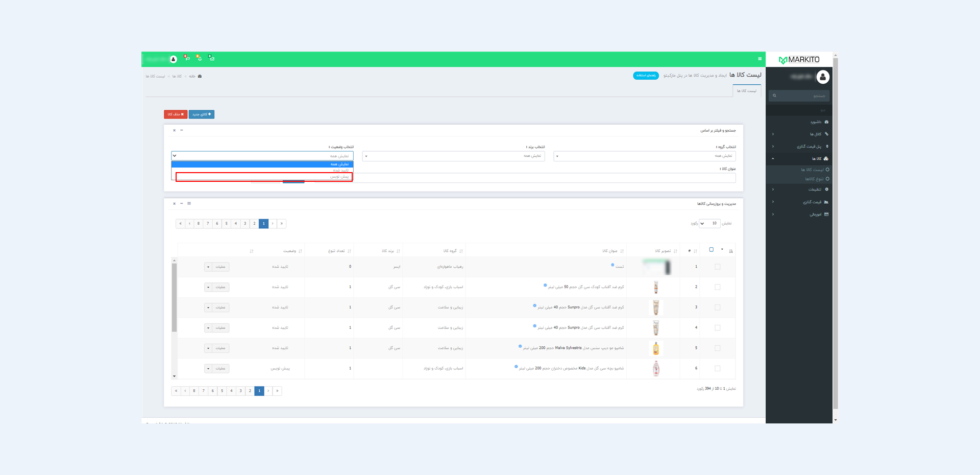The width and height of the screenshot is (980, 475).
Task: Sort by عنوان کالا column
Action: [x=546, y=251]
